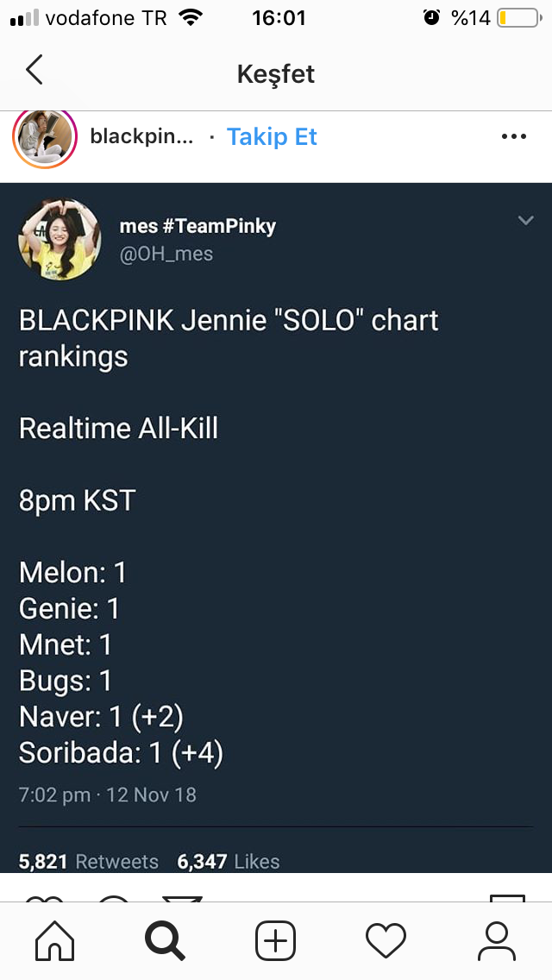The width and height of the screenshot is (552, 980).
Task: Go back using the top-left arrow
Action: click(x=34, y=71)
